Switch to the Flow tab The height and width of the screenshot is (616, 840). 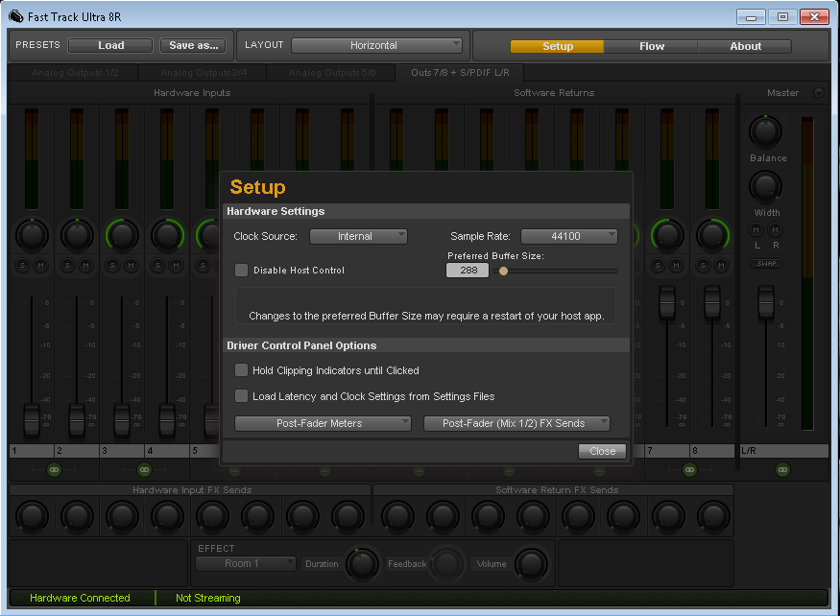pyautogui.click(x=652, y=46)
